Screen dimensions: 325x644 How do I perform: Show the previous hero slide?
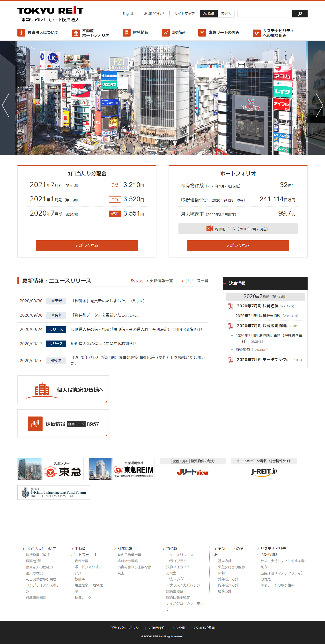pos(6,105)
